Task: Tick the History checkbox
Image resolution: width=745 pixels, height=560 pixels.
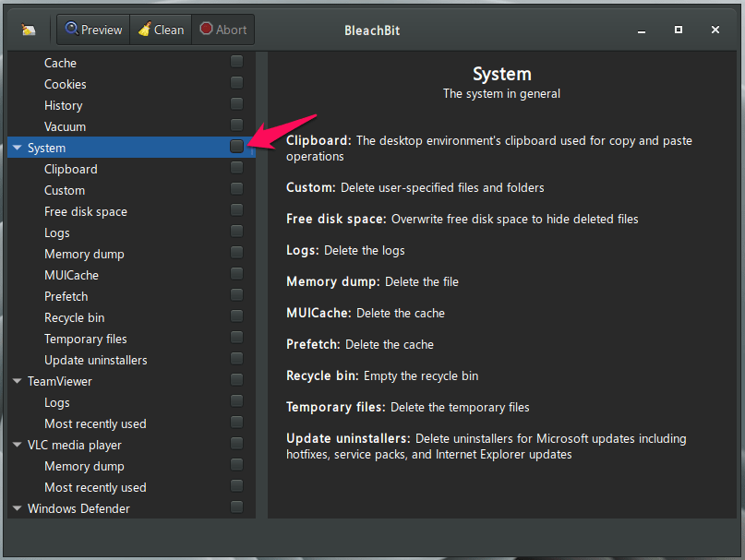Action: 236,103
